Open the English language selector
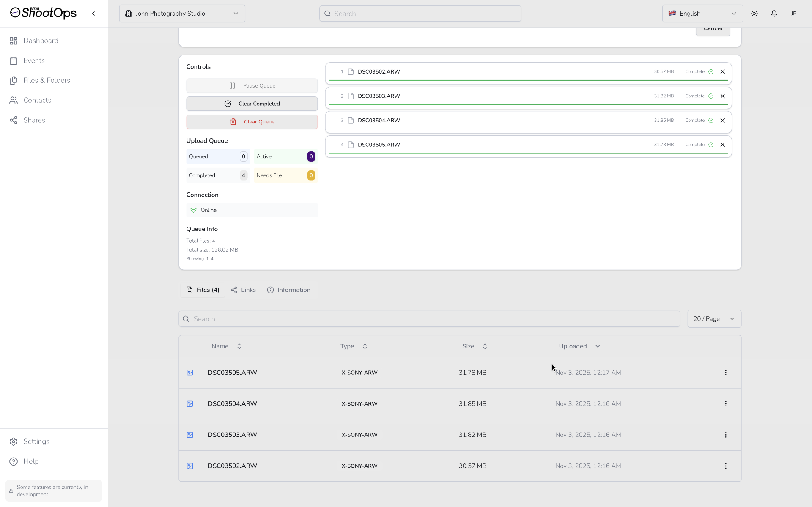 pos(702,14)
